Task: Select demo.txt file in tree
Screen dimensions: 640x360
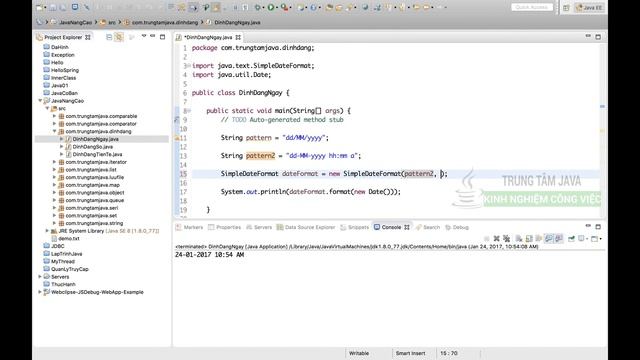Action: click(x=69, y=238)
